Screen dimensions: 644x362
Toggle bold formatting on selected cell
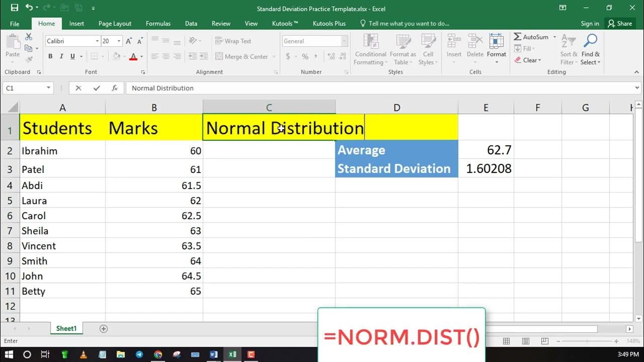(50, 56)
